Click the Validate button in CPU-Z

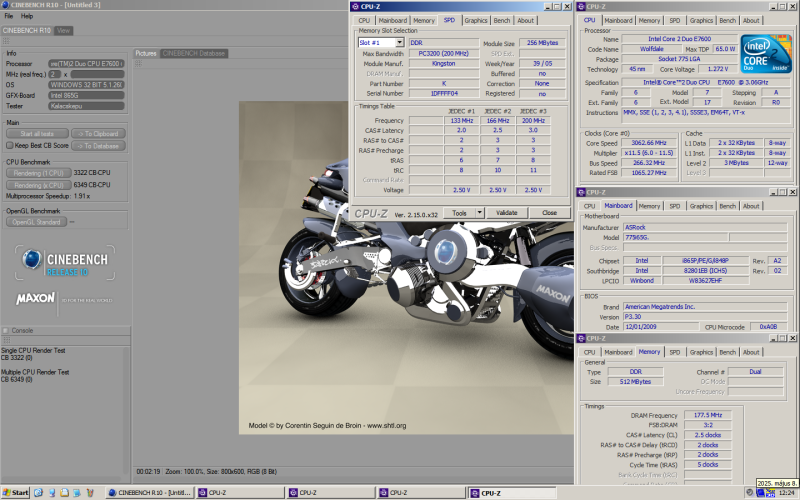click(x=506, y=213)
